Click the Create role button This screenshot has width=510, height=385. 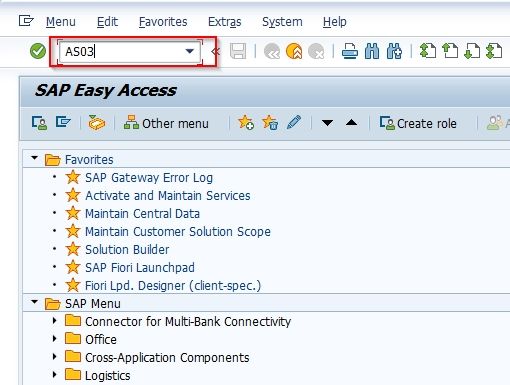click(x=418, y=123)
